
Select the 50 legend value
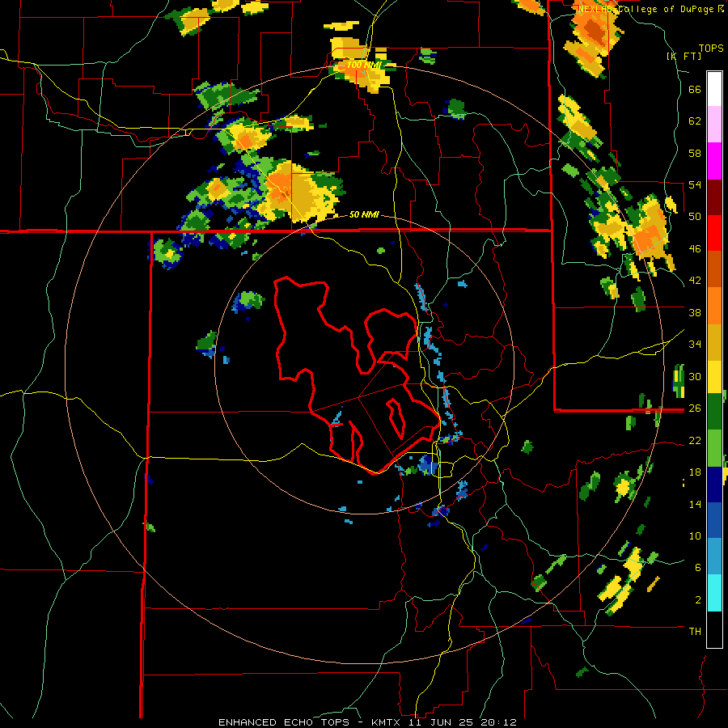click(695, 217)
